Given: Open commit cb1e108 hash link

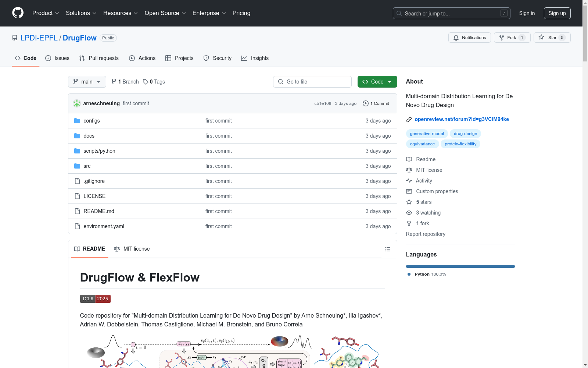Looking at the screenshot, I should (323, 103).
